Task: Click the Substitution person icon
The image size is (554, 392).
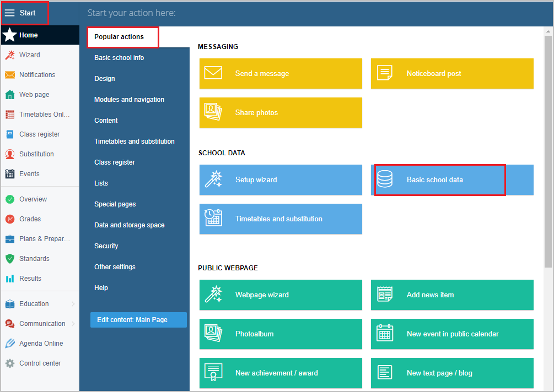Action: 10,154
